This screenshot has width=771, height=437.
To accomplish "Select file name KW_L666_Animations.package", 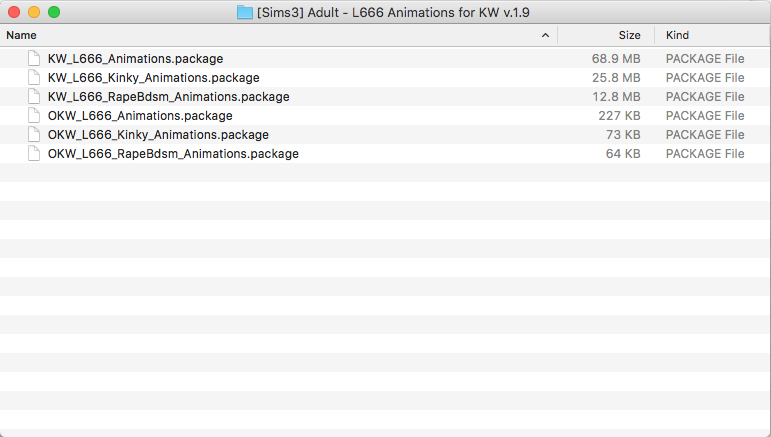I will [x=135, y=58].
